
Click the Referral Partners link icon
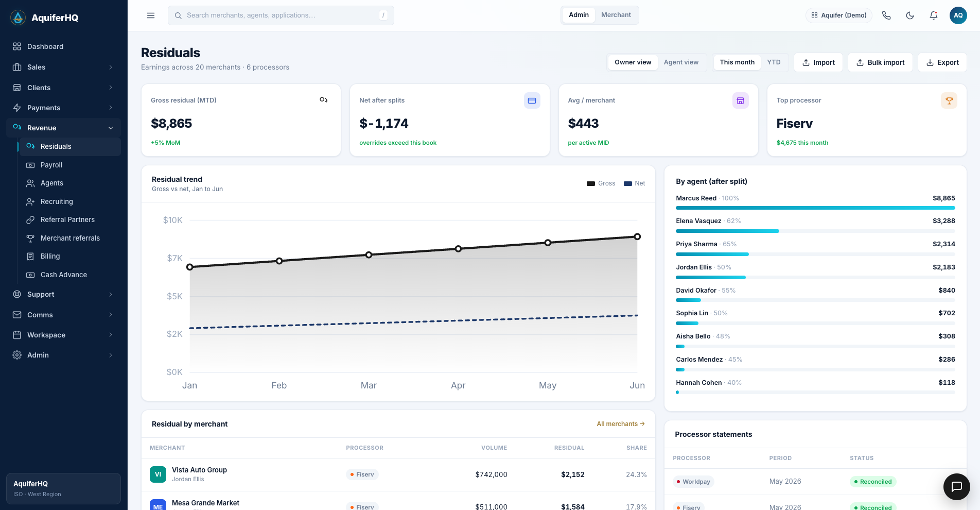tap(30, 220)
